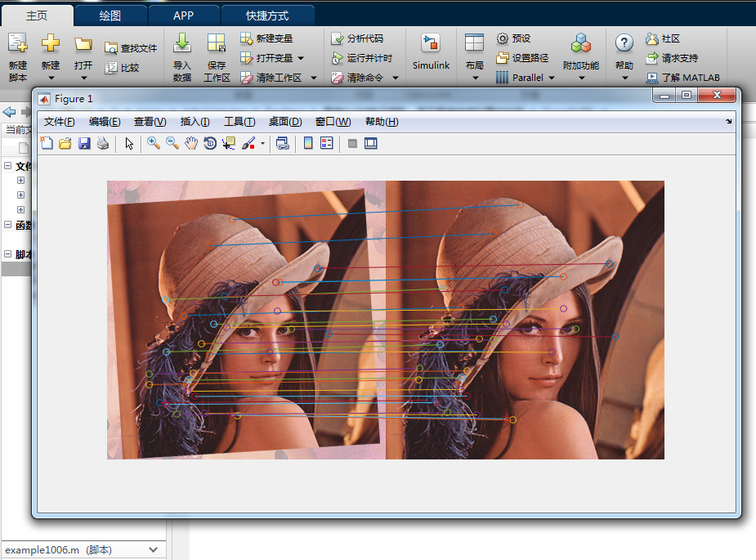Insert a colorbar from Figure toolbar

pos(308,143)
